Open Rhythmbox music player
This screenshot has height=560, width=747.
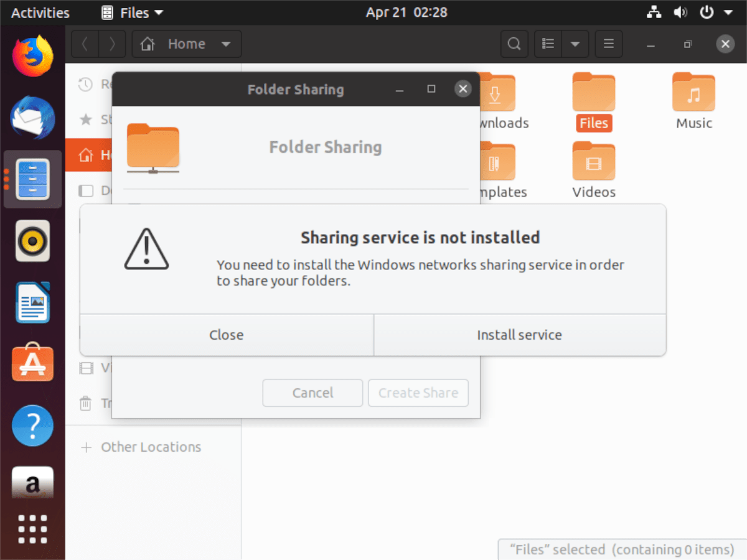coord(32,241)
